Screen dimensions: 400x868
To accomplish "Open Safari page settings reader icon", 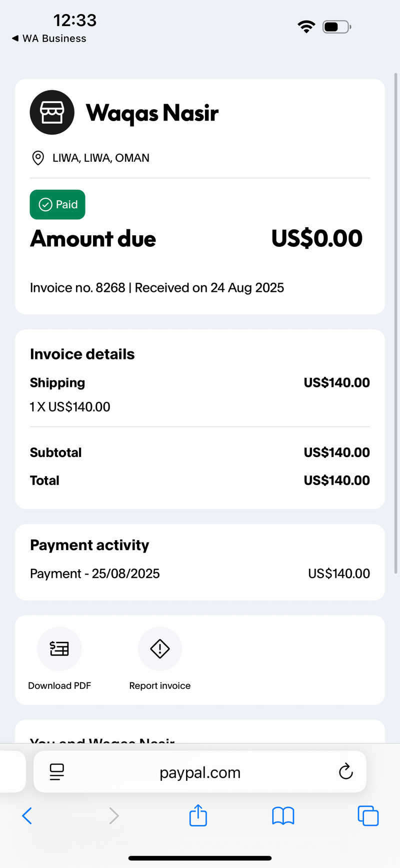I will coord(57,772).
